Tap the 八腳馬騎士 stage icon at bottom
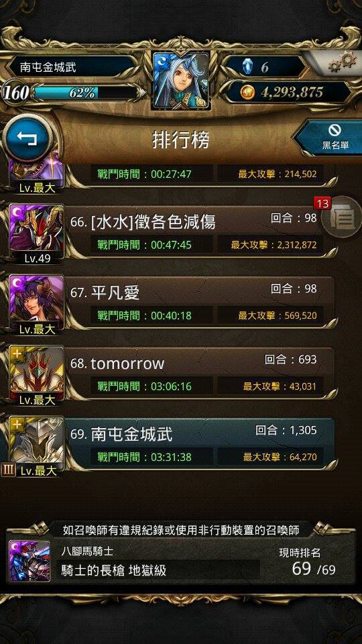Viewport: 362px width, 644px height. (29, 561)
